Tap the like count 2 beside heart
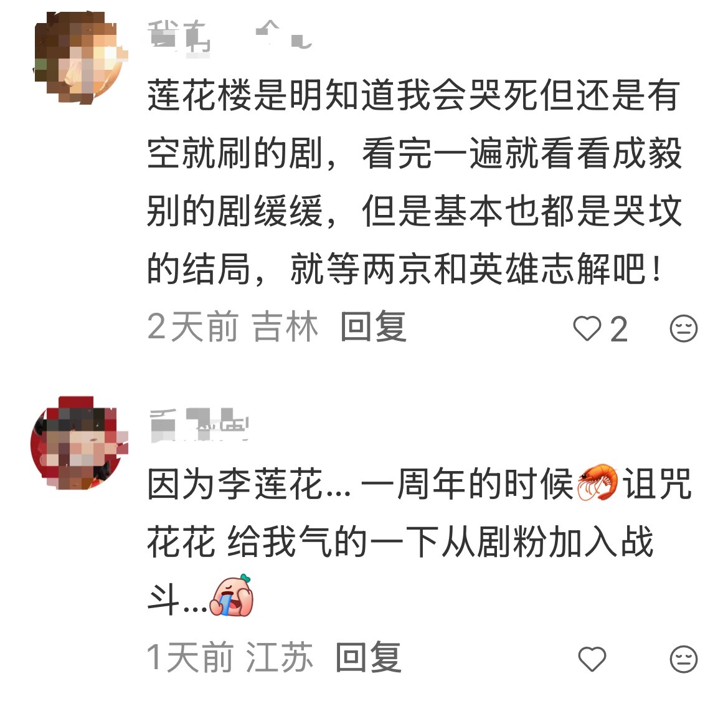 click(619, 330)
